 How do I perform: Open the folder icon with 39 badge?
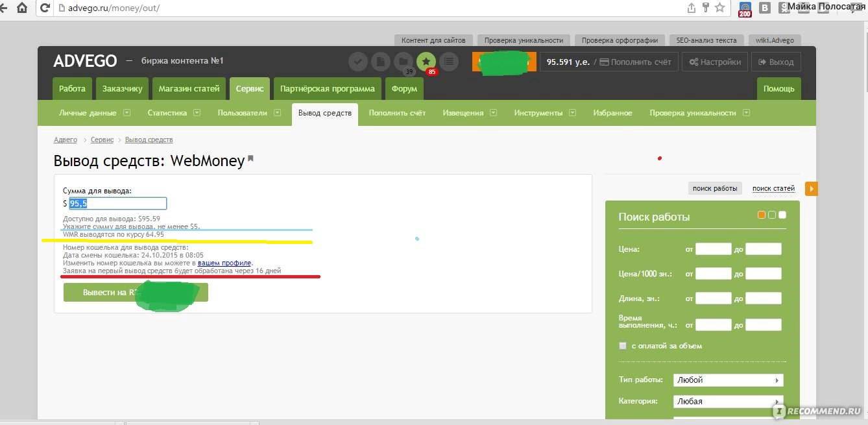click(404, 62)
